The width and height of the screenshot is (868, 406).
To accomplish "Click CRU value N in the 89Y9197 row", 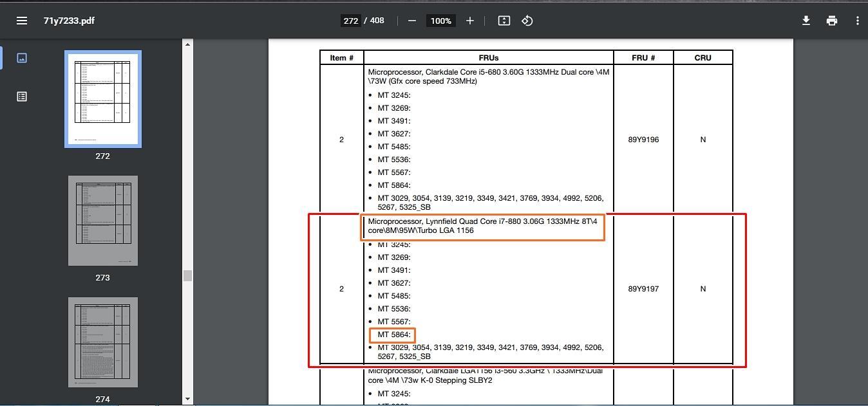I will [703, 289].
